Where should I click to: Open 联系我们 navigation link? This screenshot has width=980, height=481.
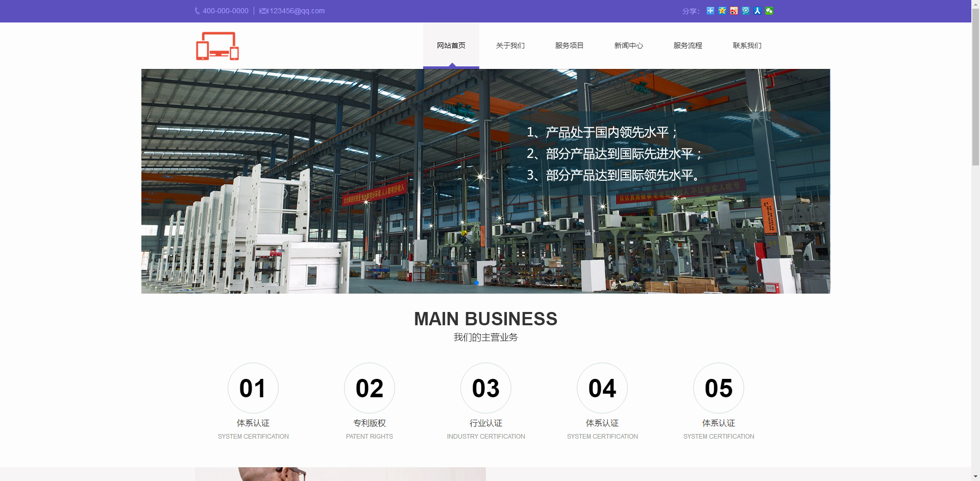click(x=747, y=45)
